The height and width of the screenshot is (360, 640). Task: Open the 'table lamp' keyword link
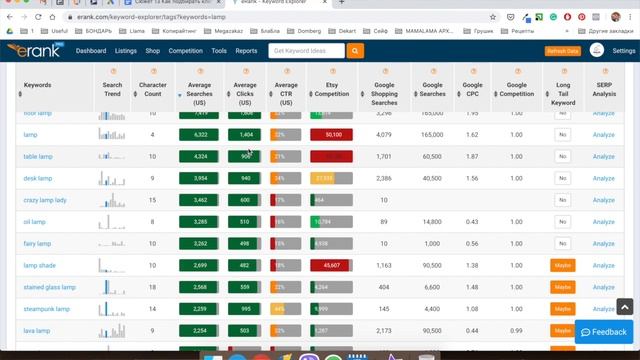click(x=38, y=157)
